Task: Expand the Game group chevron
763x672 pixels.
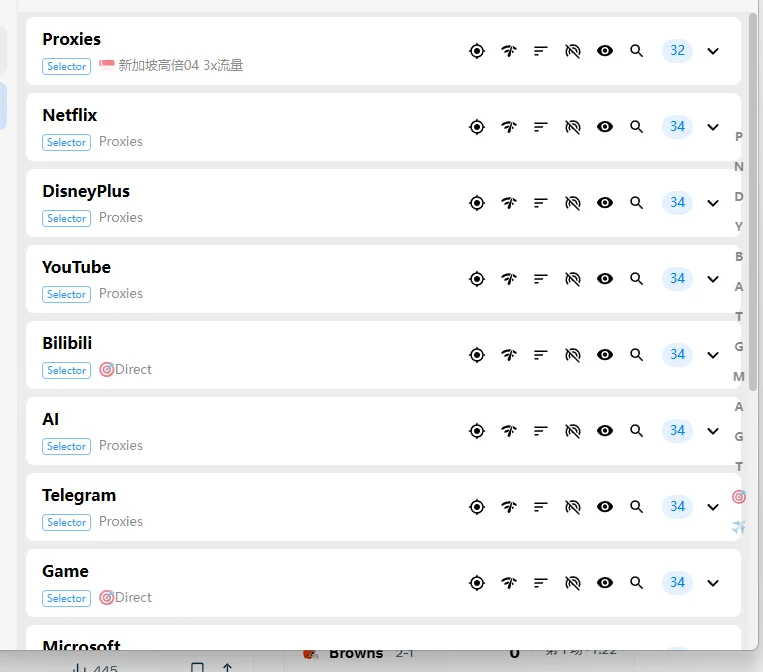Action: [713, 583]
